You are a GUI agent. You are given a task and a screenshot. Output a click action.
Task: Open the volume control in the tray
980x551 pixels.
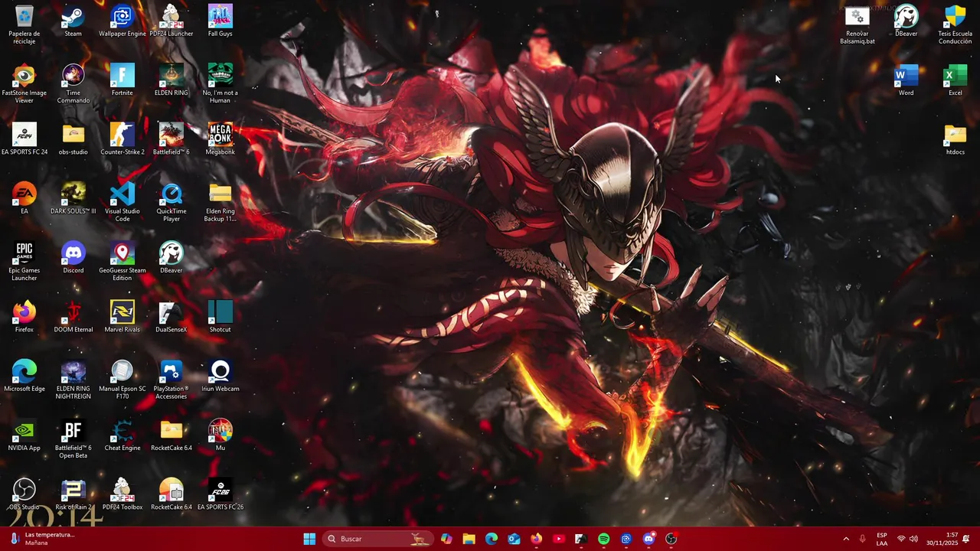point(913,539)
